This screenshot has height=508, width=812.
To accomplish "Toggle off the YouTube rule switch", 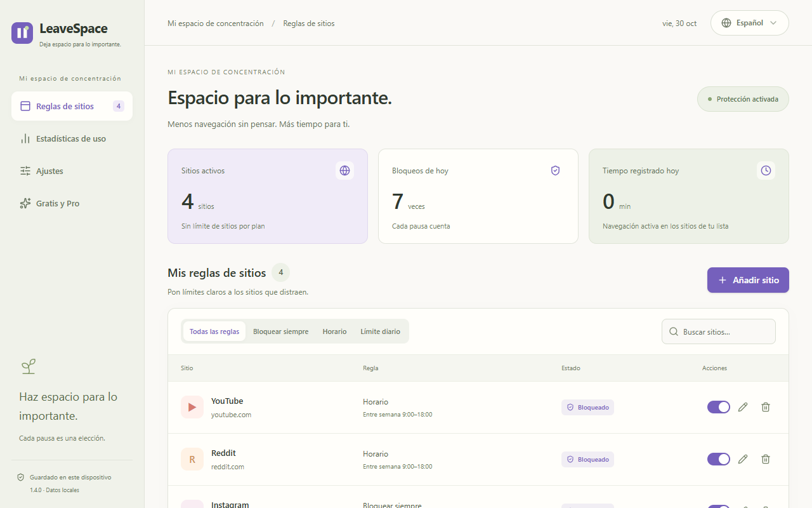I will (x=719, y=407).
